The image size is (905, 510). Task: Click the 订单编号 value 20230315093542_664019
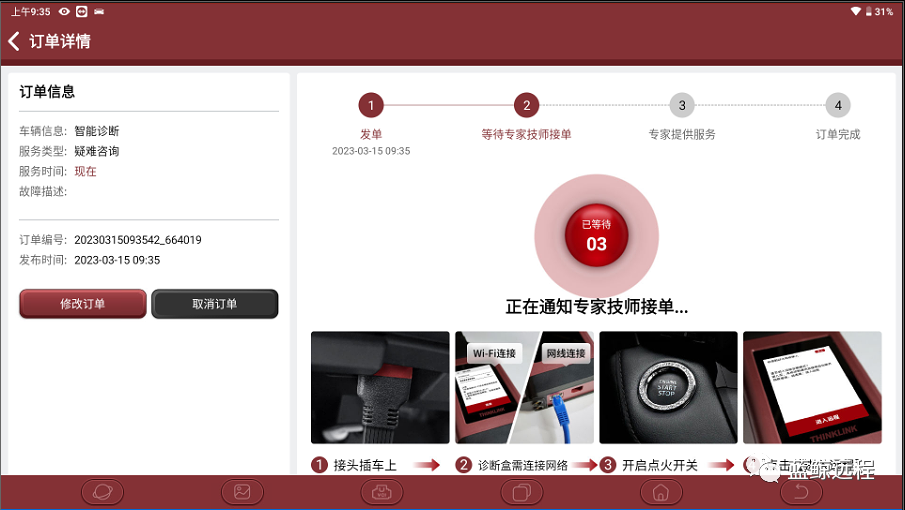(138, 240)
